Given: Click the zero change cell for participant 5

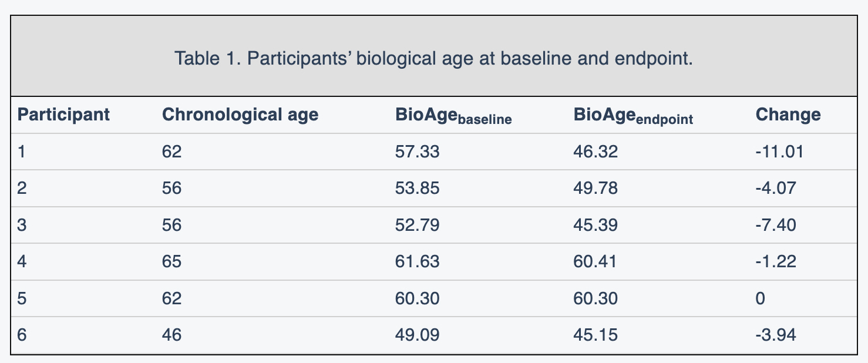Looking at the screenshot, I should coord(761,298).
